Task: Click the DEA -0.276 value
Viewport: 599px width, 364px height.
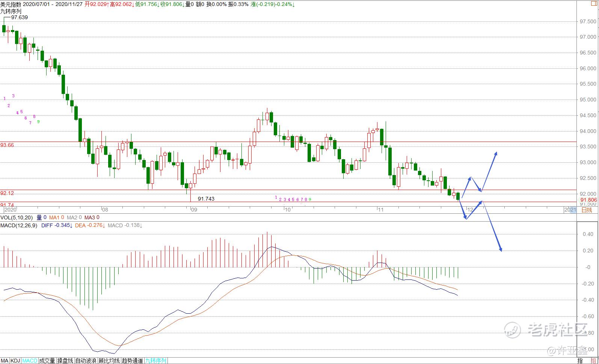Action: point(90,225)
